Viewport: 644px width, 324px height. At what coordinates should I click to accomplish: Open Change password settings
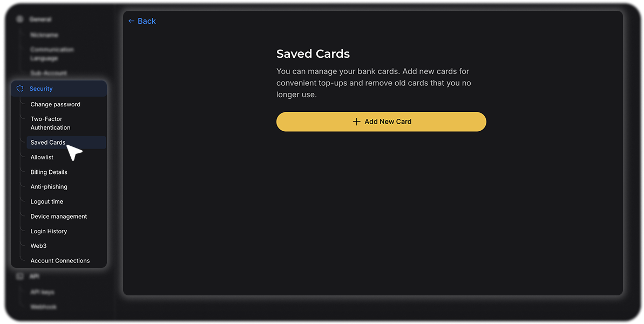pyautogui.click(x=56, y=104)
